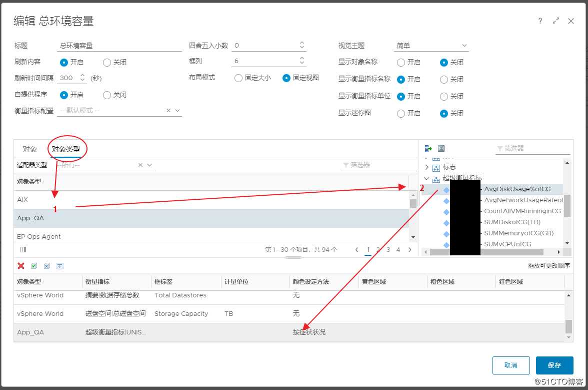The image size is (588, 390).
Task: Close the 编辑 总环境容量 dialog
Action: point(571,21)
